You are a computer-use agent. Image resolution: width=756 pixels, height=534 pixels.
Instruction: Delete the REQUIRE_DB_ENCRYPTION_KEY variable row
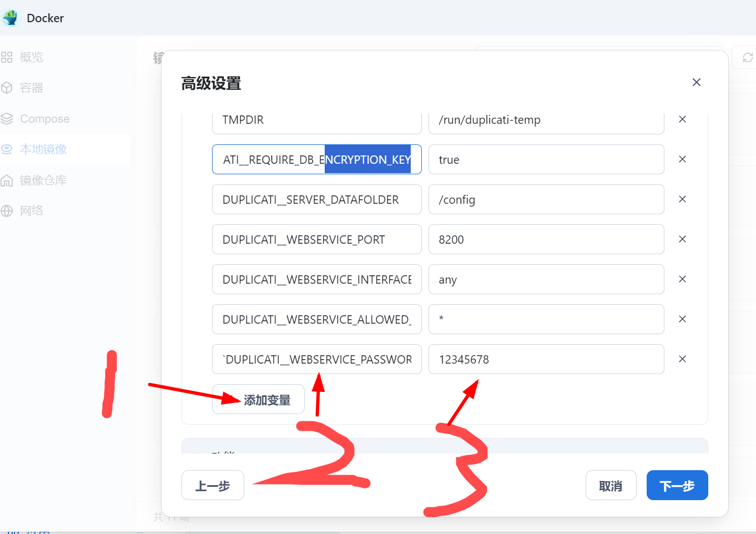click(682, 159)
